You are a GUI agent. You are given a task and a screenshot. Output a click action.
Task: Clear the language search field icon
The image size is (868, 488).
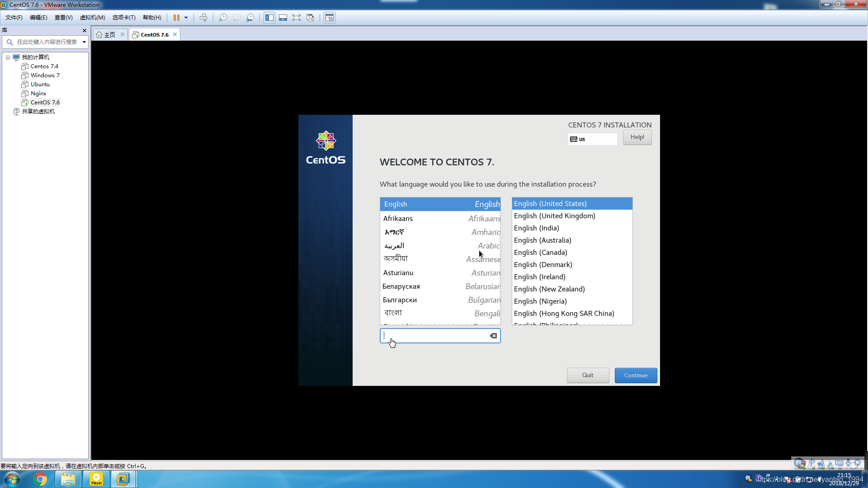click(x=493, y=336)
